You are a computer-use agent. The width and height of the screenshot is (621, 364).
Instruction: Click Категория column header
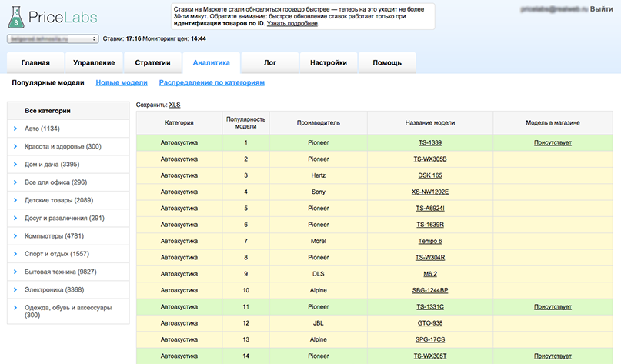(x=179, y=123)
